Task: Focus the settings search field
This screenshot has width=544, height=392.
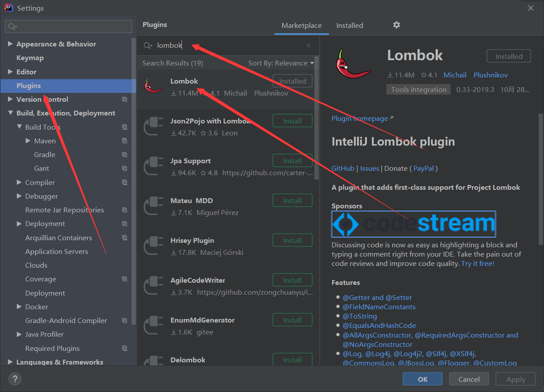Action: coord(69,27)
